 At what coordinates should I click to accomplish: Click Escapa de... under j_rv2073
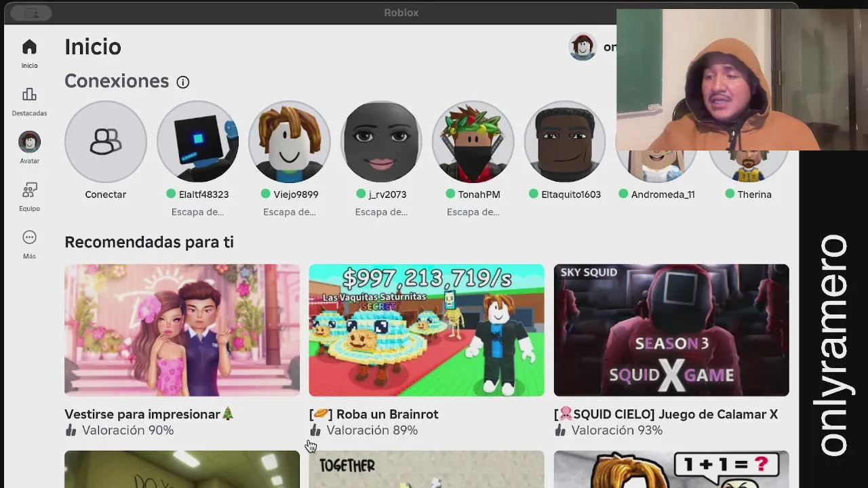[381, 212]
